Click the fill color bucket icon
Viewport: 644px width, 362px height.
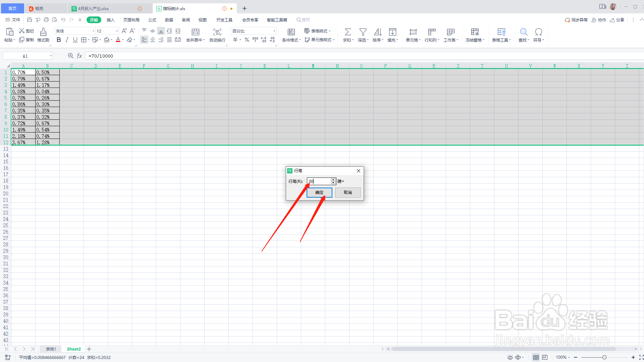pos(107,40)
